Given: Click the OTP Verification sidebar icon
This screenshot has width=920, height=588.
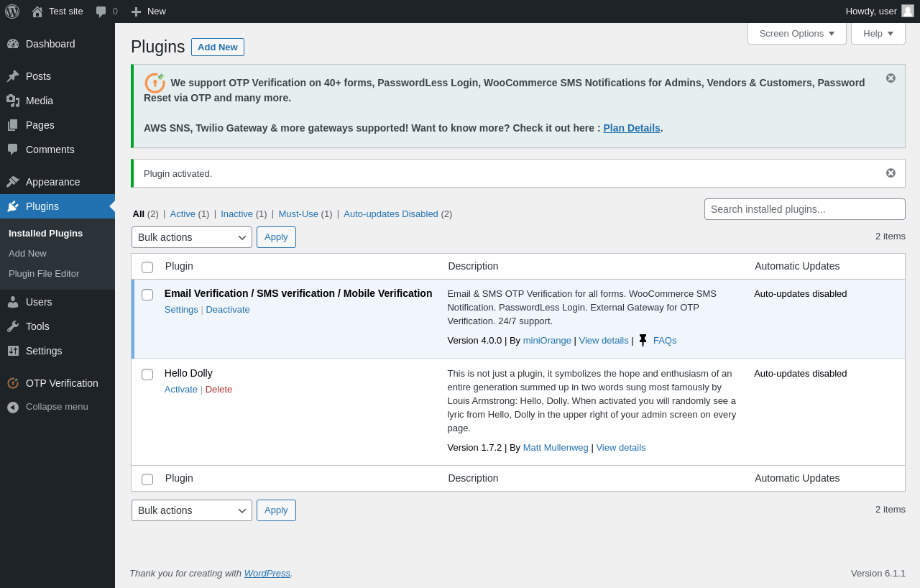Looking at the screenshot, I should tap(13, 383).
